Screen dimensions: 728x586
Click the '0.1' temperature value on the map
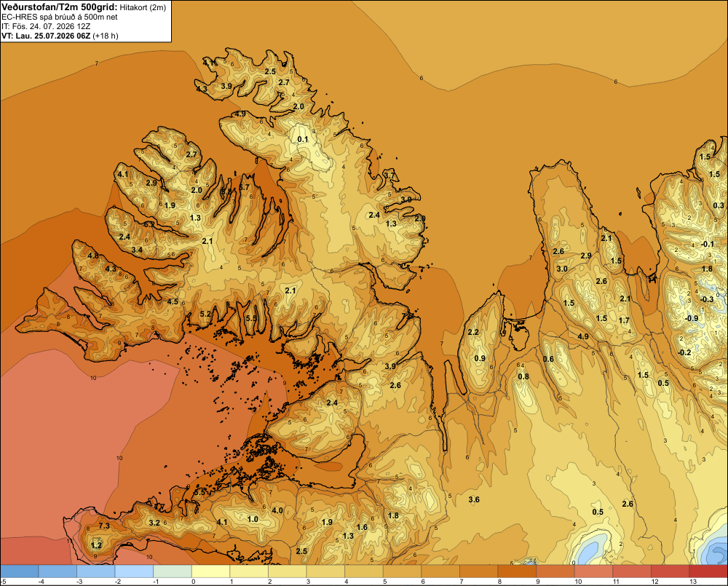coord(303,139)
